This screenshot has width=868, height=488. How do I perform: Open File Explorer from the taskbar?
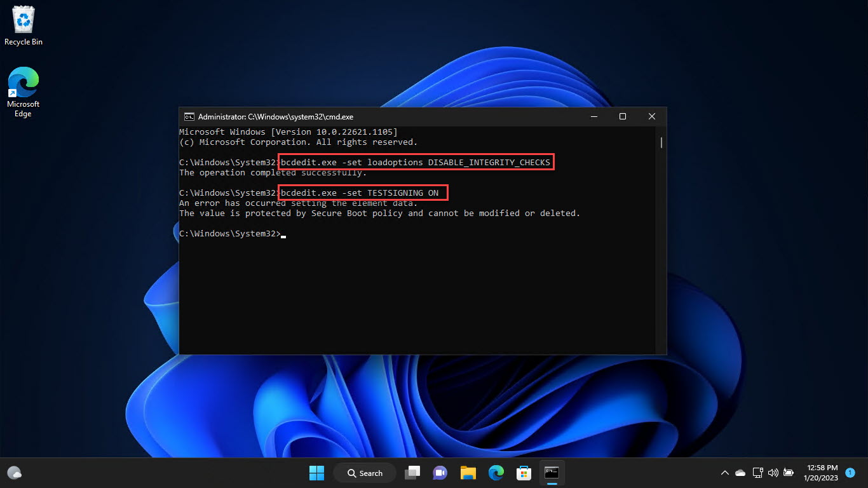point(468,473)
